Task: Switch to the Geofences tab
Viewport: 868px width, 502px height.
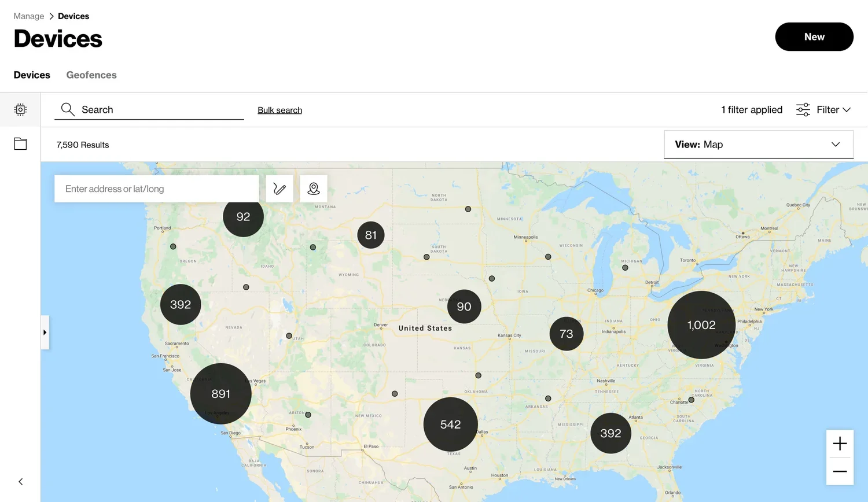Action: (91, 75)
